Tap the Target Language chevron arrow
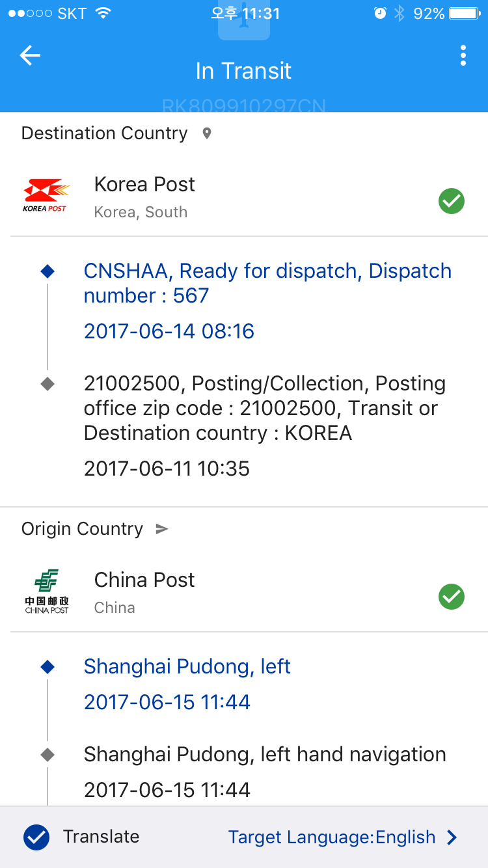 click(x=452, y=837)
